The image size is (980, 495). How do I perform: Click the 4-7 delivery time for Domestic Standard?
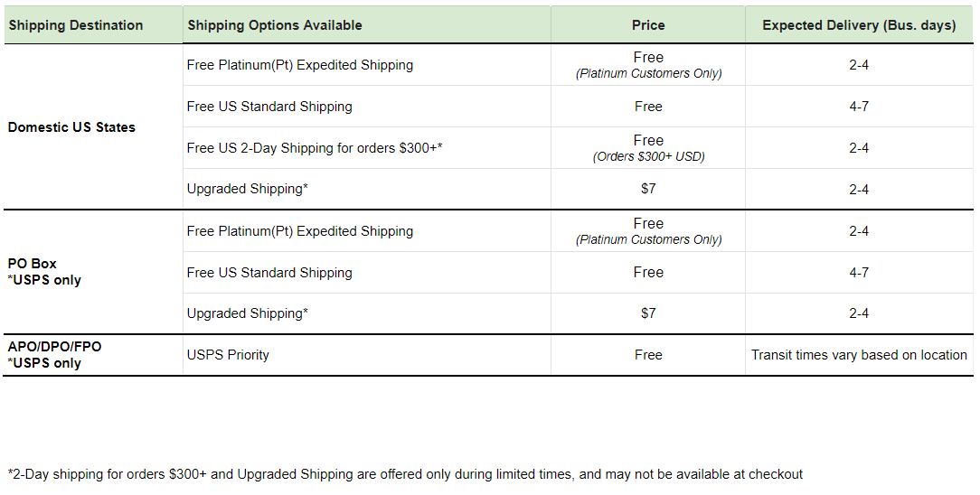click(859, 107)
